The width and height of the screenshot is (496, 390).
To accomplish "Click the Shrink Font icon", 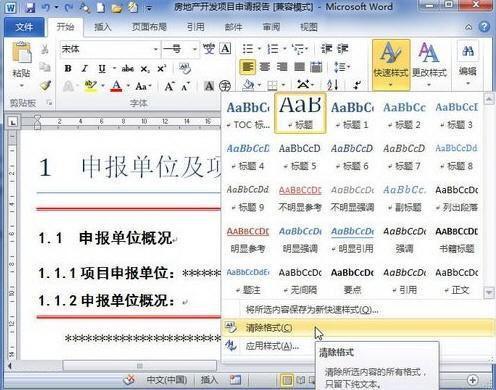I will click(186, 87).
